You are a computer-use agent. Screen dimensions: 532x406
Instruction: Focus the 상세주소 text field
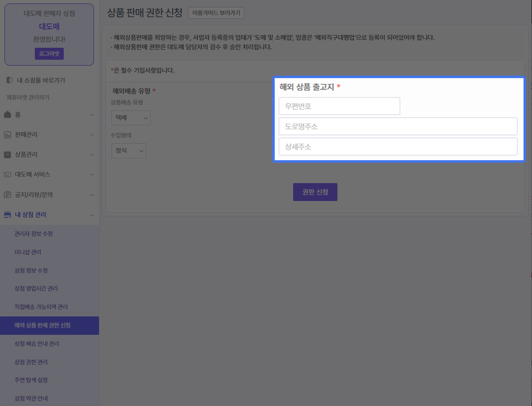click(398, 147)
